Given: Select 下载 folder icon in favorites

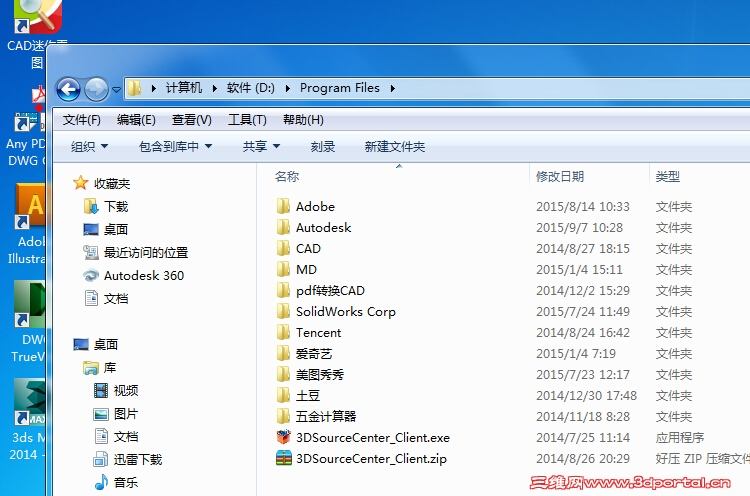Looking at the screenshot, I should [x=91, y=206].
